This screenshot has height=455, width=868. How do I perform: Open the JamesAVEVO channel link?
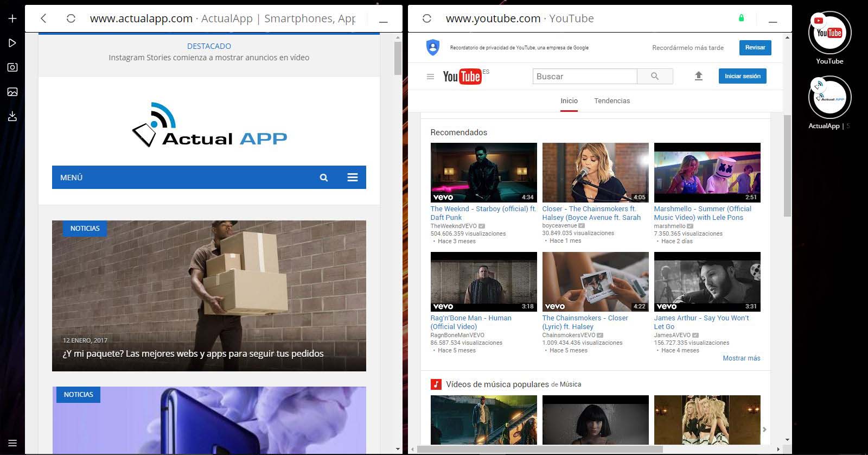(x=672, y=335)
